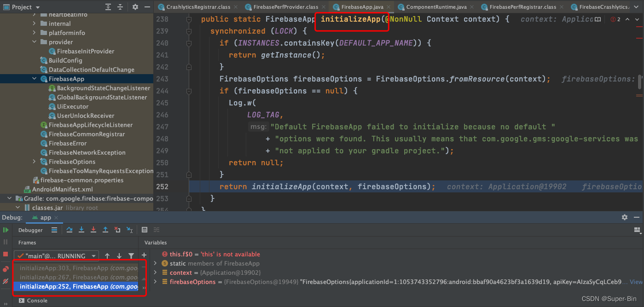Restore debugger layout icon
This screenshot has width=644, height=307.
tap(637, 230)
